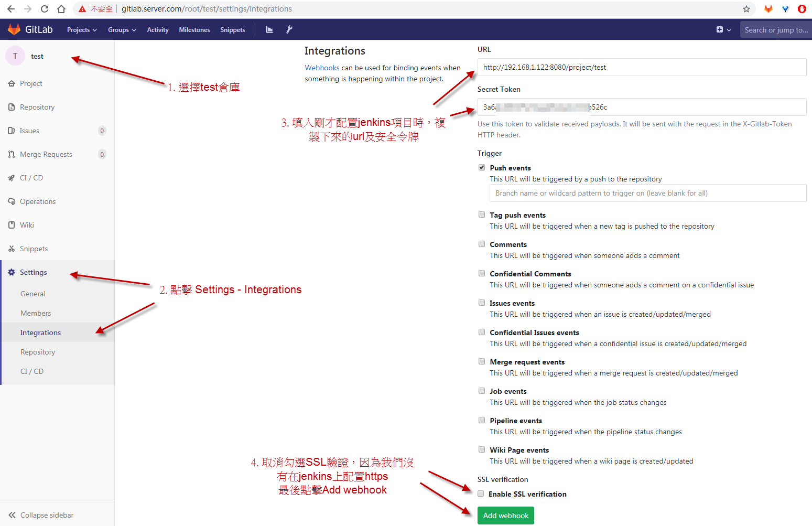Image resolution: width=812 pixels, height=526 pixels.
Task: Click the Operations icon in sidebar
Action: coord(12,201)
